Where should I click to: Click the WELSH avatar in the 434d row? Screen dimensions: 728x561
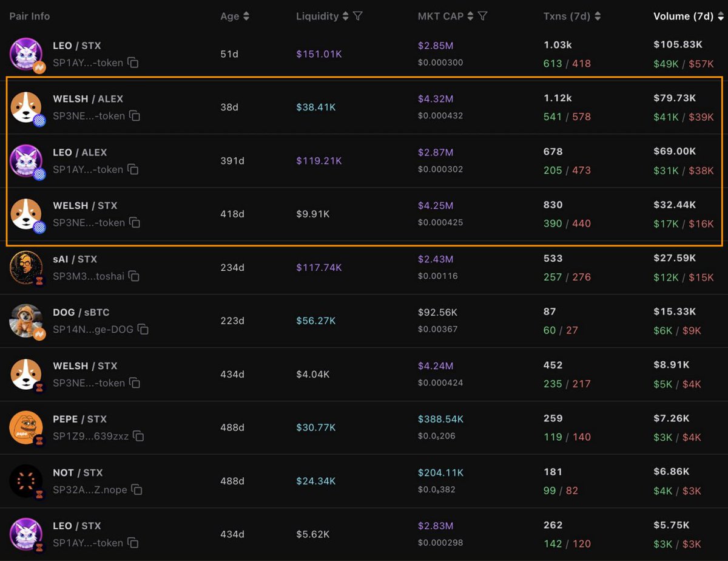[x=26, y=375]
